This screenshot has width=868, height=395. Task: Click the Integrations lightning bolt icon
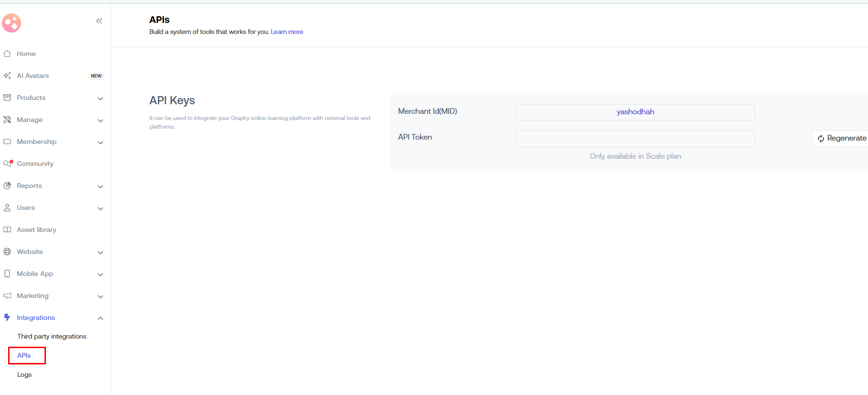click(x=7, y=318)
